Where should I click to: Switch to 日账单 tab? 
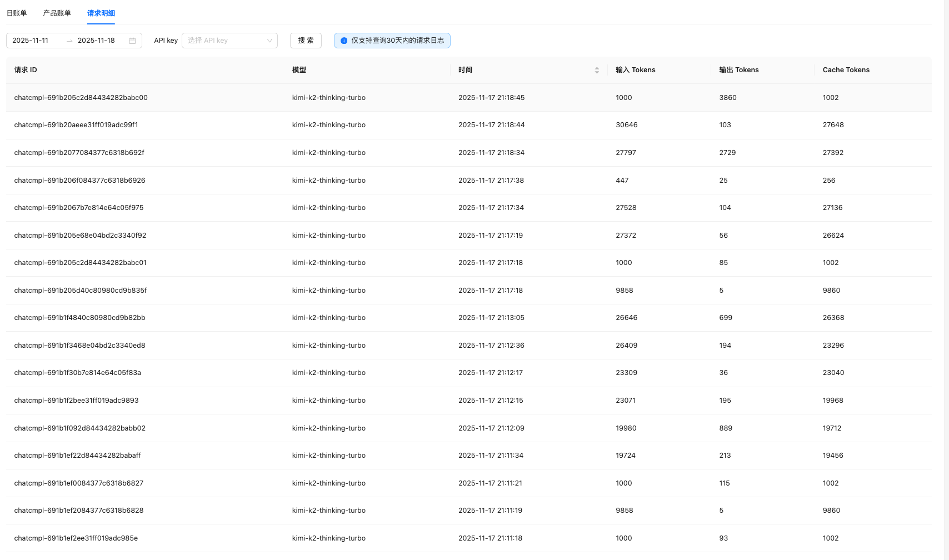[17, 13]
